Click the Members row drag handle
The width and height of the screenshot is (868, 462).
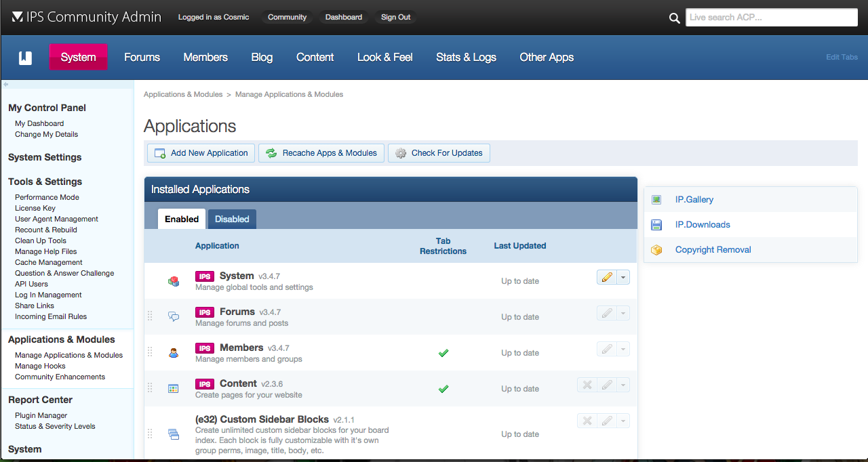[x=151, y=352]
